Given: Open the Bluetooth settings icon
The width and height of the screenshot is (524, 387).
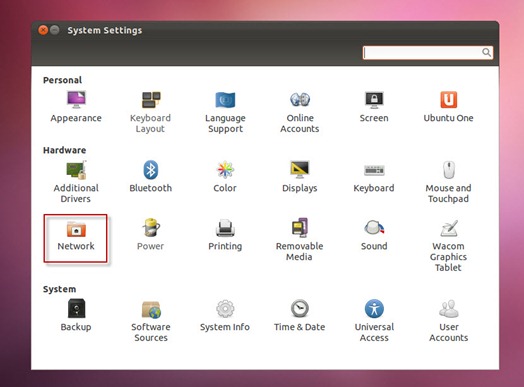Looking at the screenshot, I should (x=151, y=170).
